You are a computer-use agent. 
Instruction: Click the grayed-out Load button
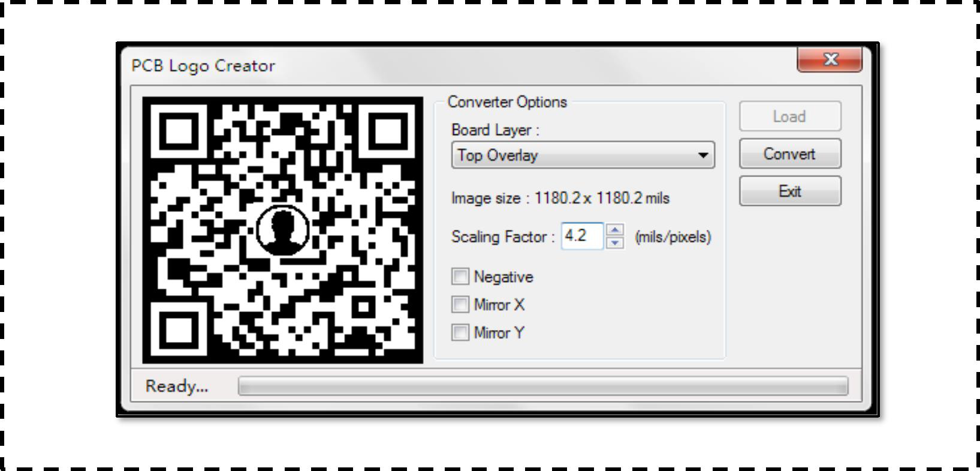(789, 116)
